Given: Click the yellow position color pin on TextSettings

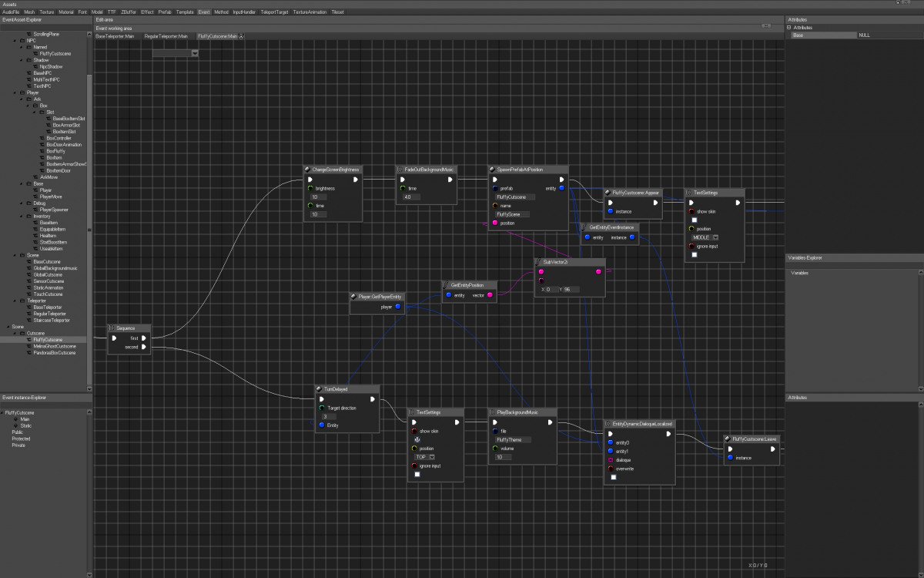Looking at the screenshot, I should [691, 229].
